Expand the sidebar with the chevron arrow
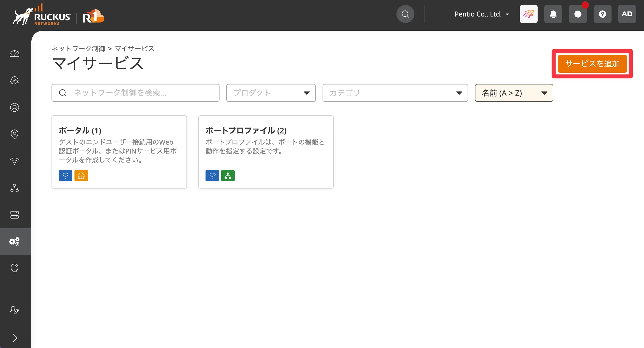This screenshot has height=348, width=644. click(15, 338)
